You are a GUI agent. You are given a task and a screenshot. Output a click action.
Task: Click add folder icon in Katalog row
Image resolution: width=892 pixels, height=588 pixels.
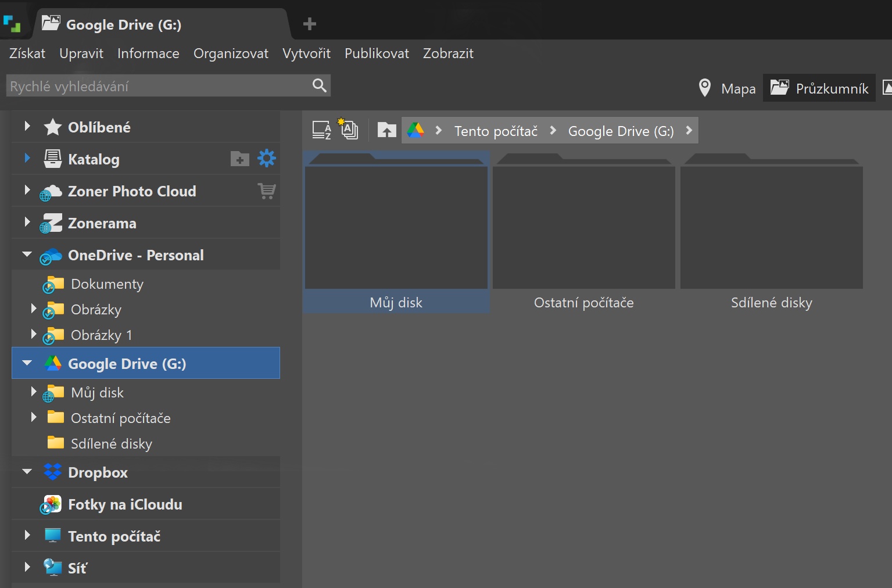(239, 159)
